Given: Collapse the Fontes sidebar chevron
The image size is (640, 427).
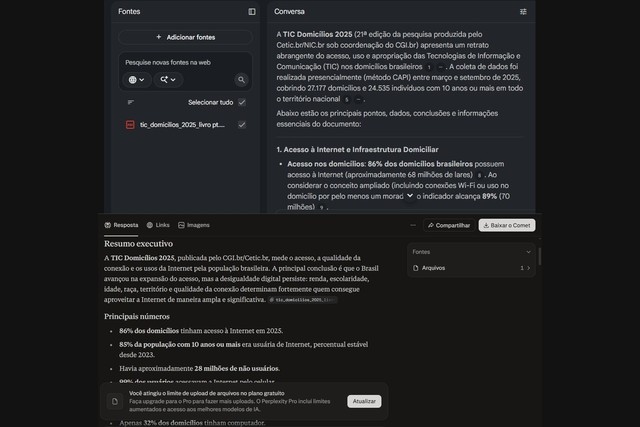Looking at the screenshot, I should click(528, 252).
